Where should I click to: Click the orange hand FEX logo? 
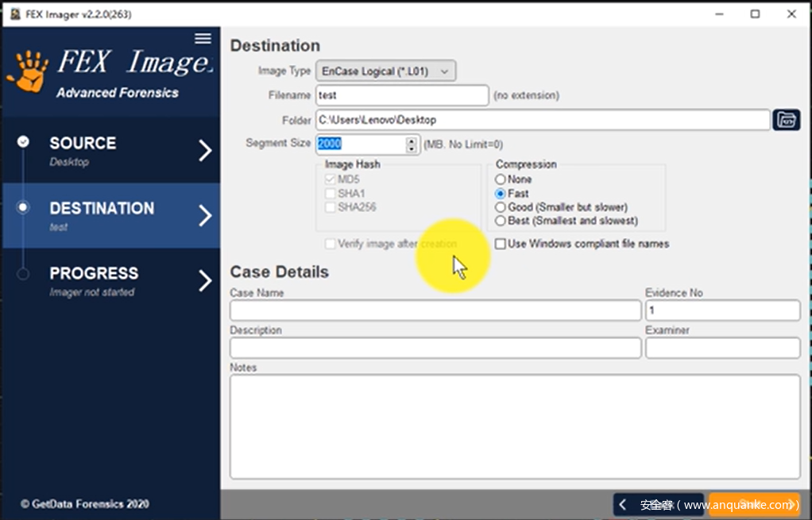tap(28, 72)
